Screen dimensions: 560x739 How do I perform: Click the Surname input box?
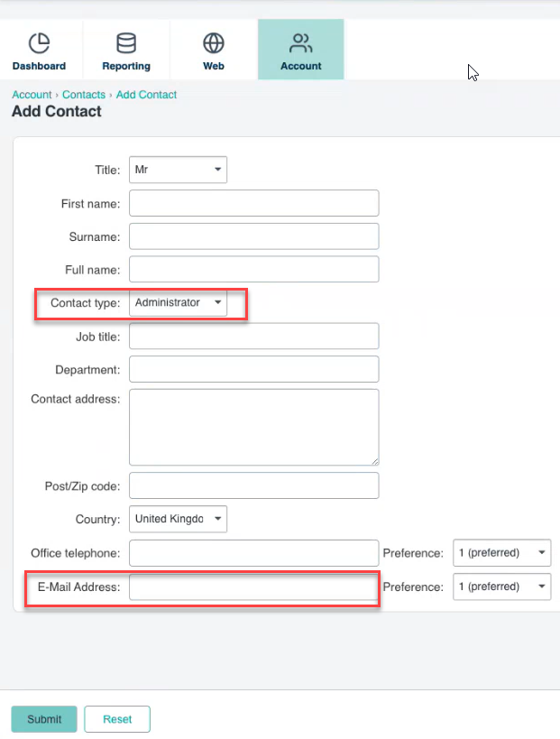click(253, 236)
